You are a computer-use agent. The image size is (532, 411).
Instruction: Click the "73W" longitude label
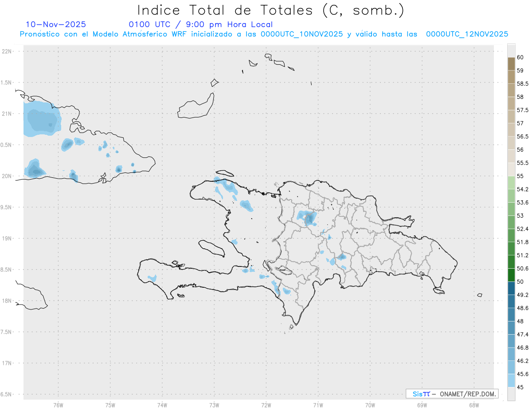click(x=214, y=405)
